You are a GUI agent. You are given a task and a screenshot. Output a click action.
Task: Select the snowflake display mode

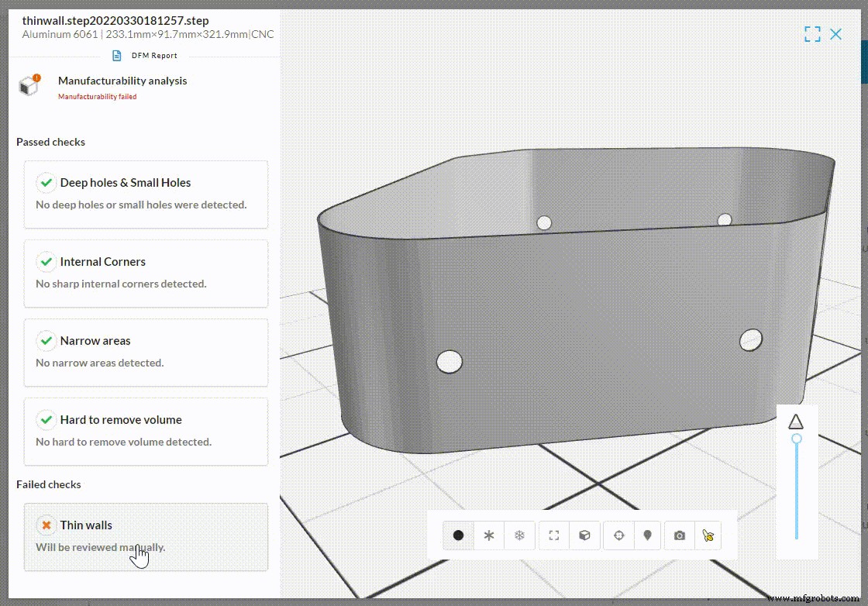[x=519, y=535]
